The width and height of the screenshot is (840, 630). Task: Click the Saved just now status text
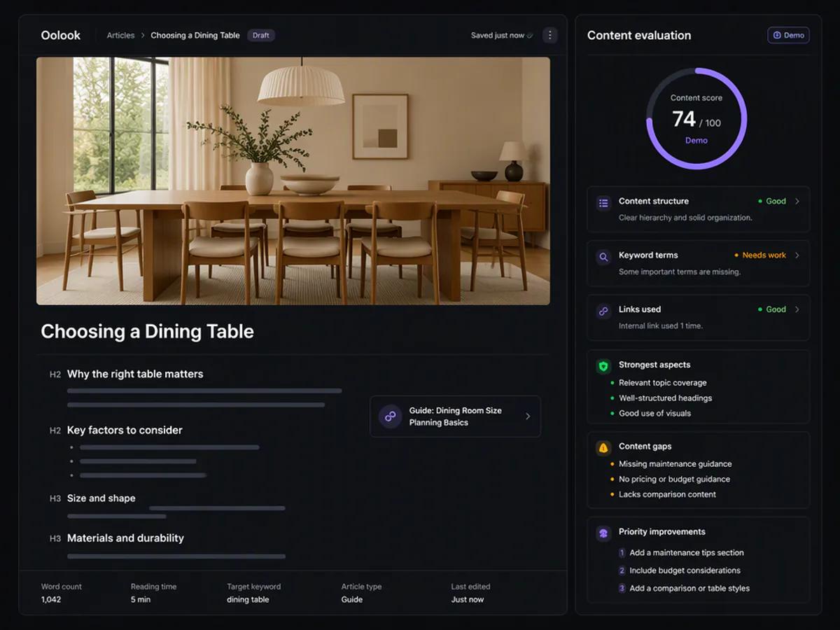click(498, 36)
